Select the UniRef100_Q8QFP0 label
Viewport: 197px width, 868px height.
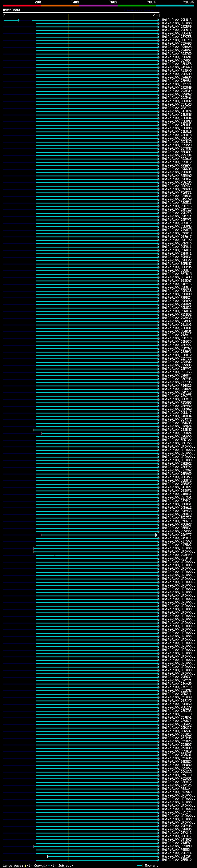pyautogui.click(x=176, y=467)
